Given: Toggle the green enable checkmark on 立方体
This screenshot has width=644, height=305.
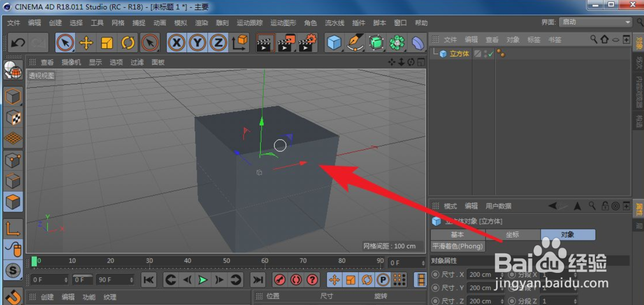Looking at the screenshot, I should 491,54.
